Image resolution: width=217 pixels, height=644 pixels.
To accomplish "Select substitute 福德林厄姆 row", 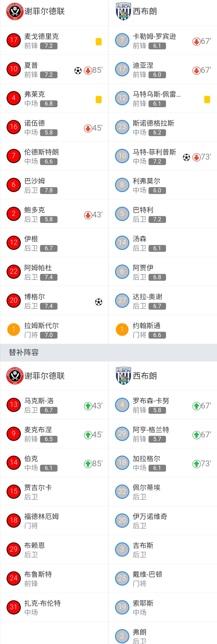I will [54, 520].
